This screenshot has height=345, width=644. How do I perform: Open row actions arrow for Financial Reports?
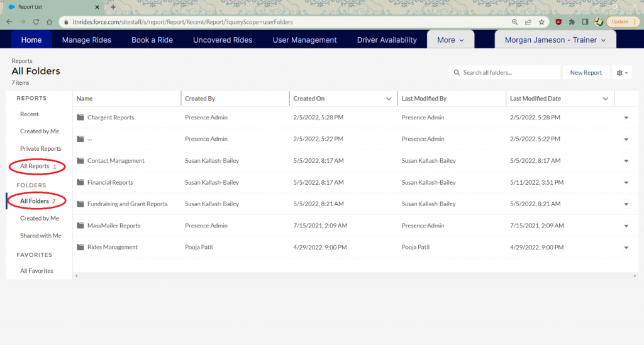(626, 183)
